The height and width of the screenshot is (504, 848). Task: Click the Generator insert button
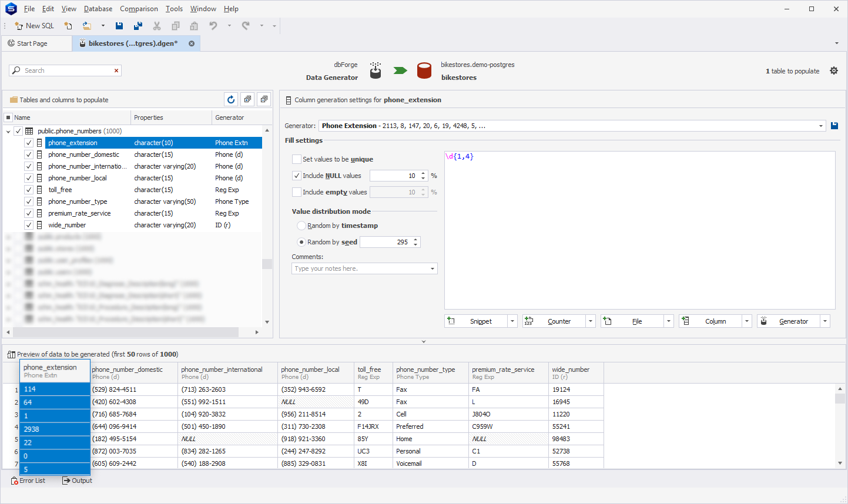(x=789, y=321)
